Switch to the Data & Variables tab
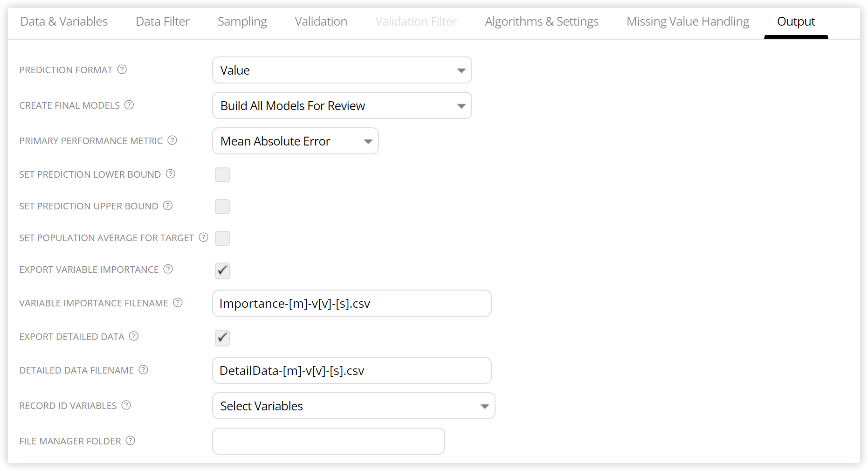 coord(64,21)
